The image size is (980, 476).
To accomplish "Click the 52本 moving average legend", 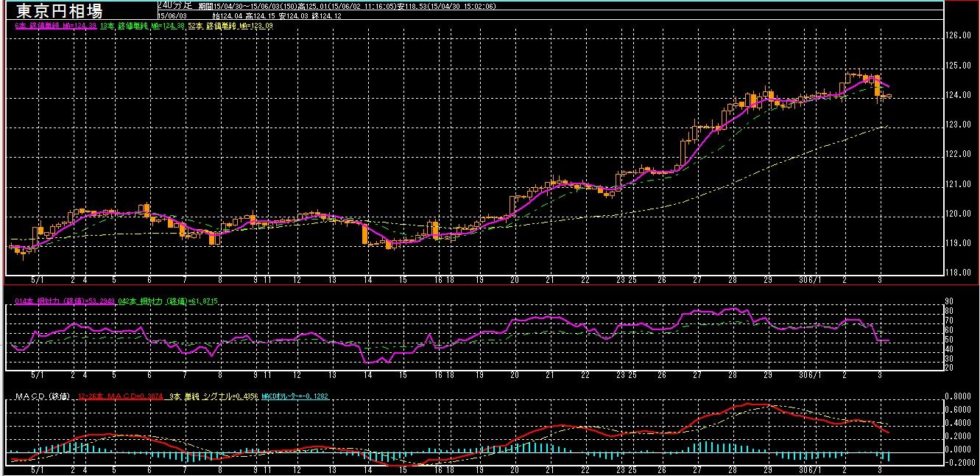I will click(x=230, y=25).
